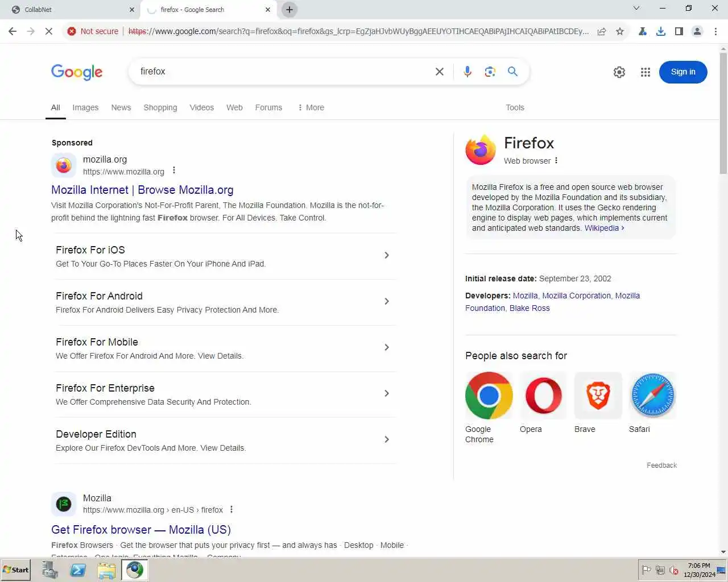728x582 pixels.
Task: Clear the search box text
Action: pyautogui.click(x=440, y=72)
